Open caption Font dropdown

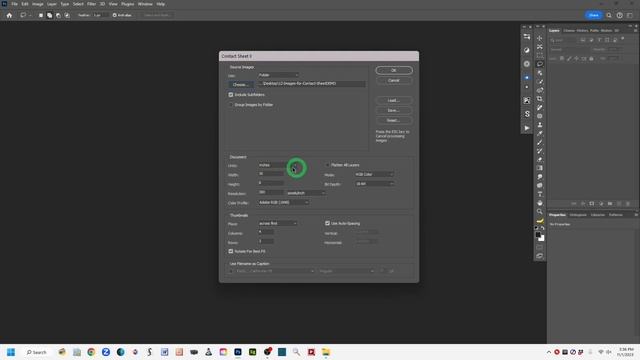click(275, 271)
